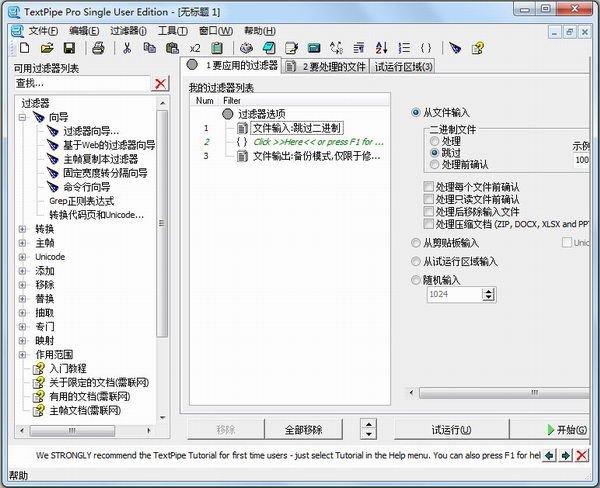This screenshot has height=488, width=600.
Task: Click the 全部移除 button
Action: 303,429
